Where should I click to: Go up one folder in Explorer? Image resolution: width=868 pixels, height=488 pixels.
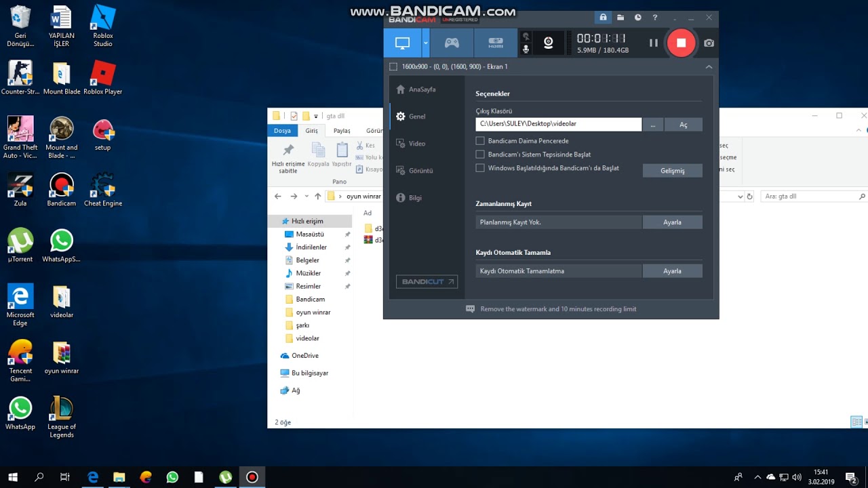point(317,197)
